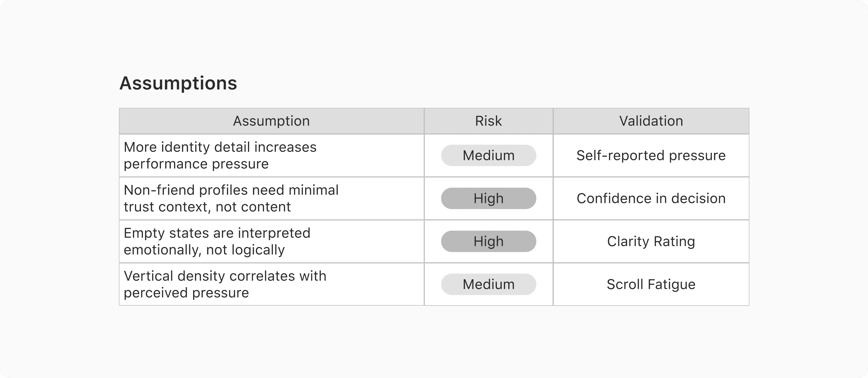
Task: Click the words 'performance pressure' in the table
Action: 196,164
